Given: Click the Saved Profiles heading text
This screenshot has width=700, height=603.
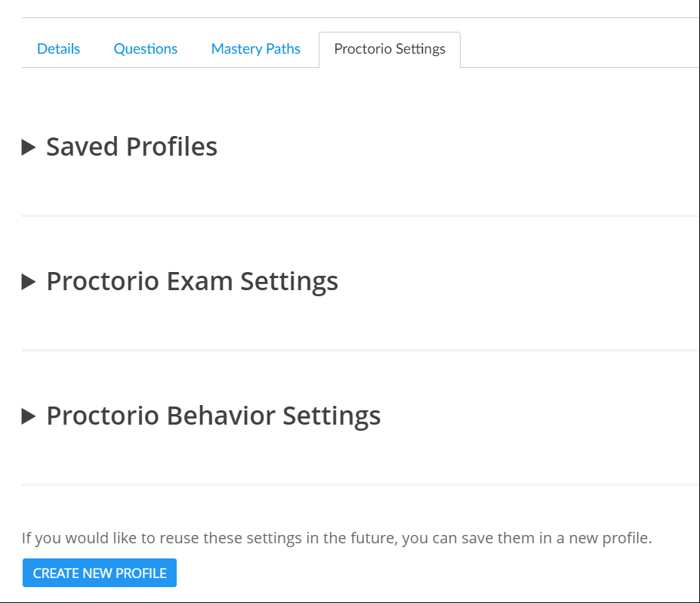Looking at the screenshot, I should tap(131, 147).
